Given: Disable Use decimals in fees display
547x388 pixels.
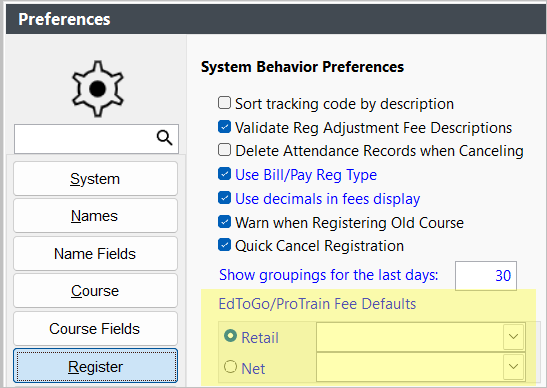Looking at the screenshot, I should coord(224,198).
